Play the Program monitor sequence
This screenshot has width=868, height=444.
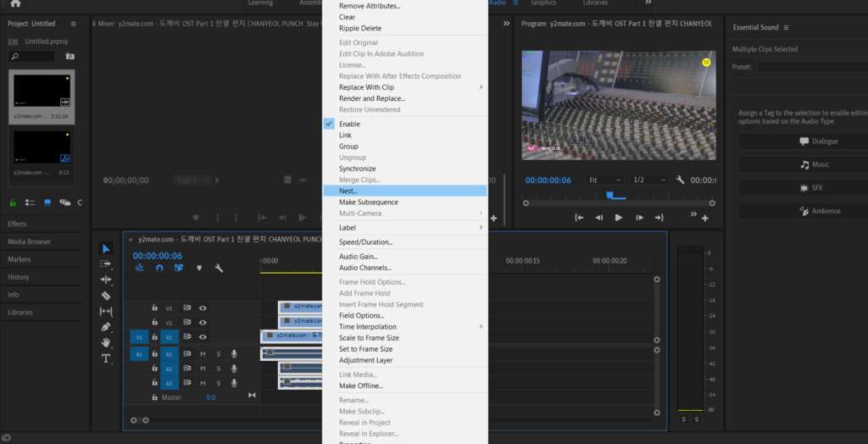[x=619, y=218]
